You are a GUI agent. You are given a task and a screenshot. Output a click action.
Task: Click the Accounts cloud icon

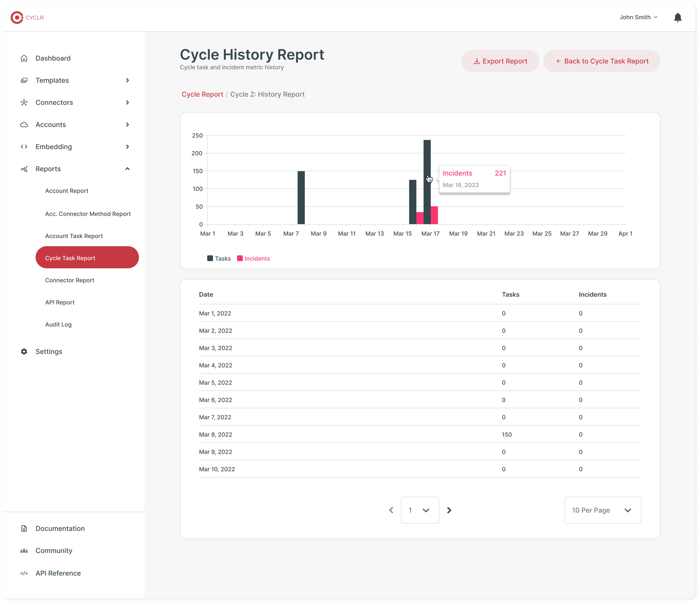(x=24, y=125)
